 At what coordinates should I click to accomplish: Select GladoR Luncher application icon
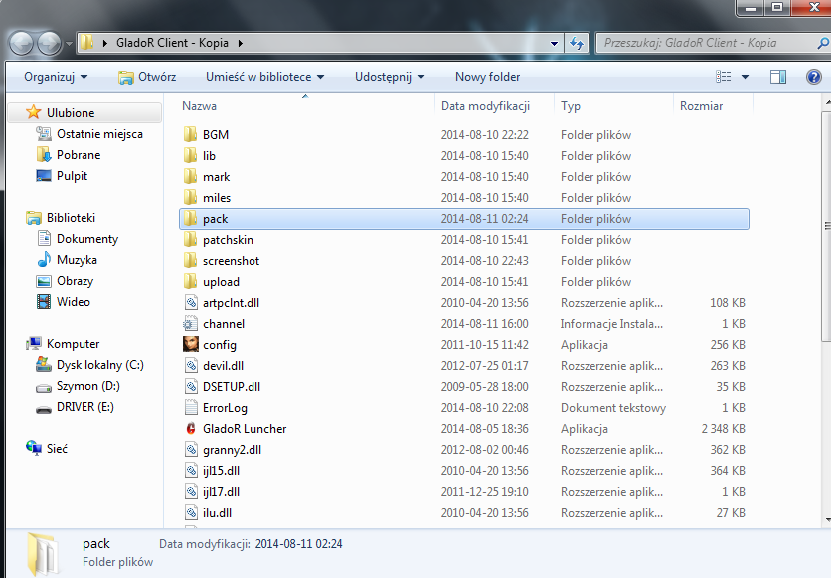[191, 429]
